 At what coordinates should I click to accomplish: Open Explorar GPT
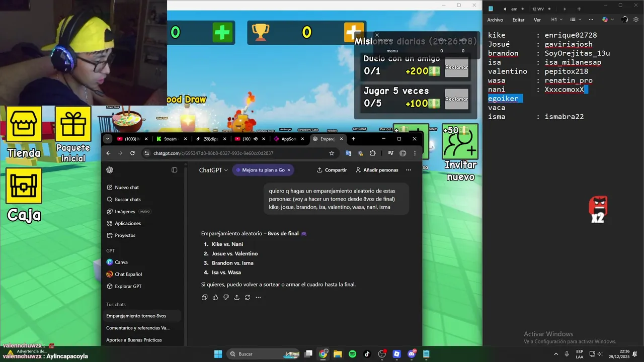[128, 286]
